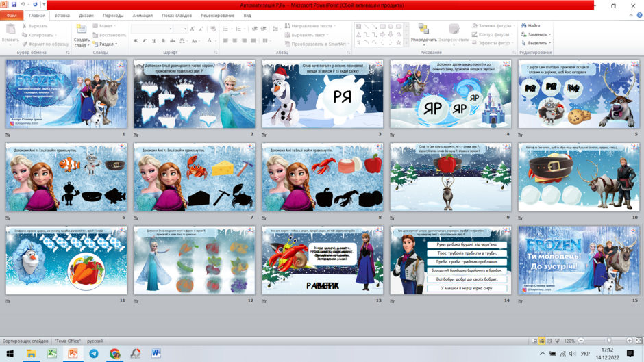Toggle align text left
644x362 pixels.
(225, 40)
